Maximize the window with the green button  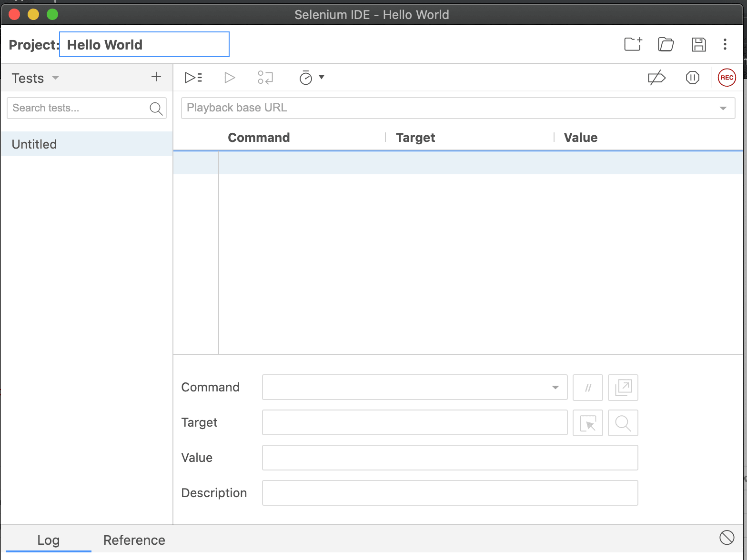(x=52, y=14)
